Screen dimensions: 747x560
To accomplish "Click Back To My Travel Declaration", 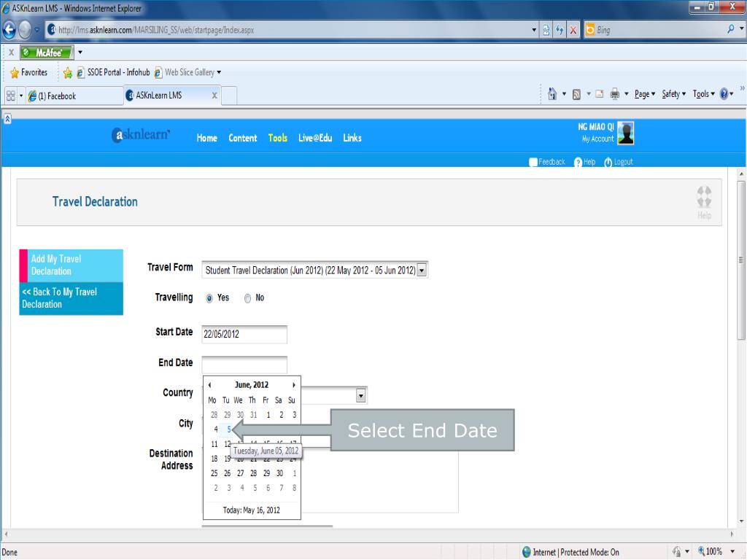I will pos(71,298).
